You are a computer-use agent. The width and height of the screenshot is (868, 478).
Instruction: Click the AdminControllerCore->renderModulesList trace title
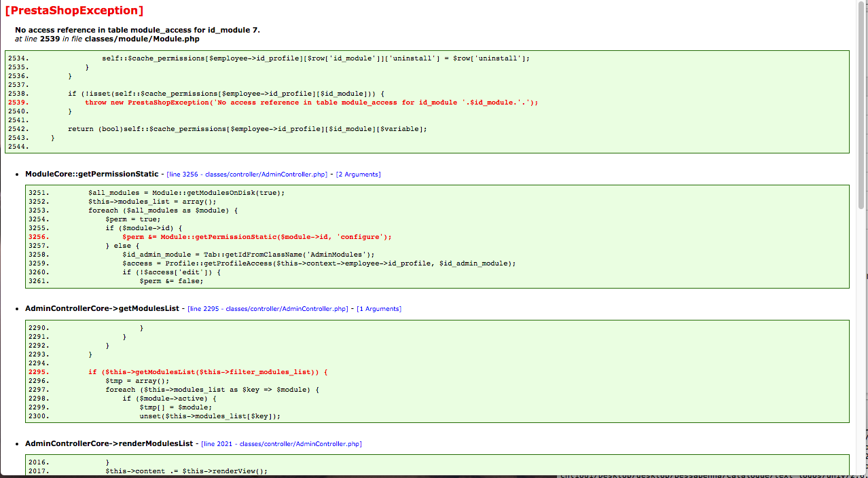109,444
